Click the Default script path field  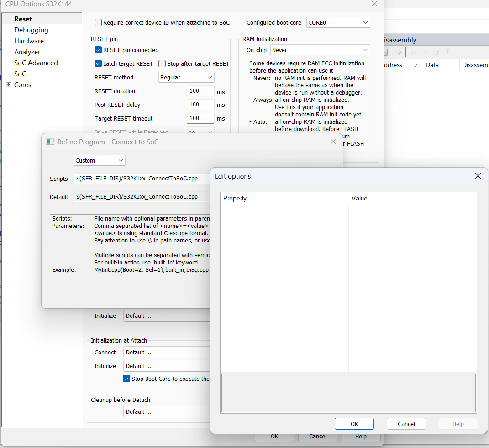point(142,197)
